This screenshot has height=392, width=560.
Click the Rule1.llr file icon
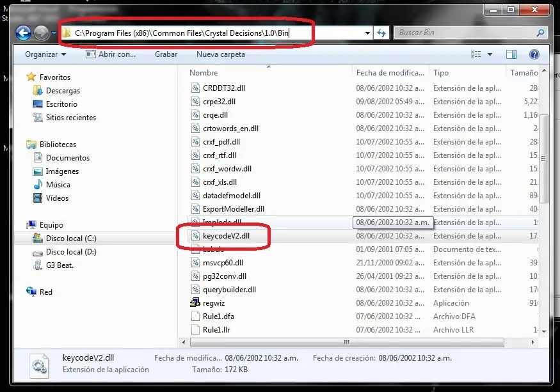[x=195, y=330]
